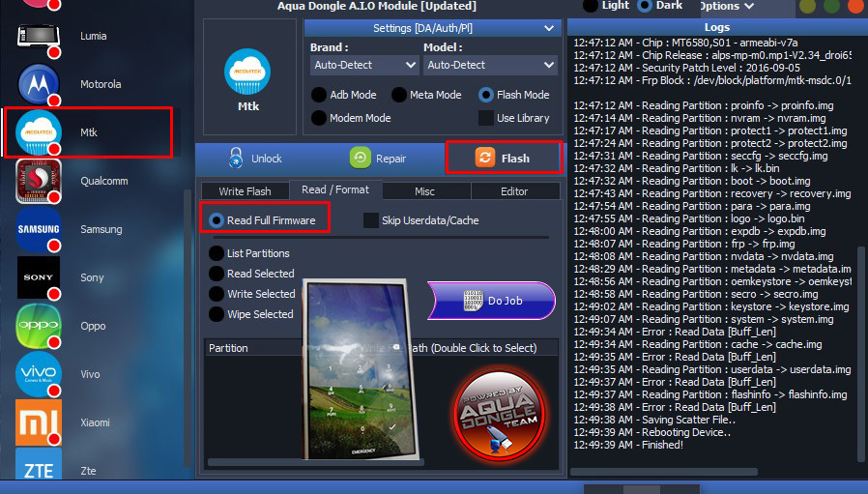This screenshot has width=868, height=494.
Task: Click the green Repair icon
Action: (360, 158)
